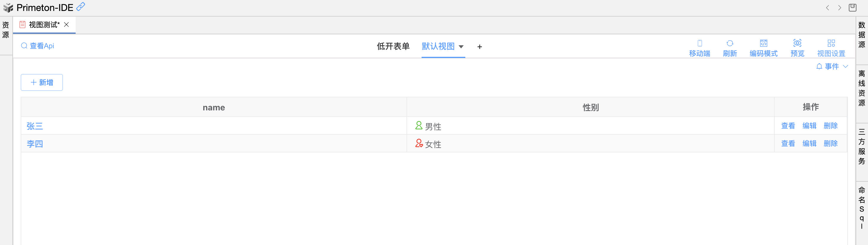Click the 张三 name link

[x=35, y=126]
